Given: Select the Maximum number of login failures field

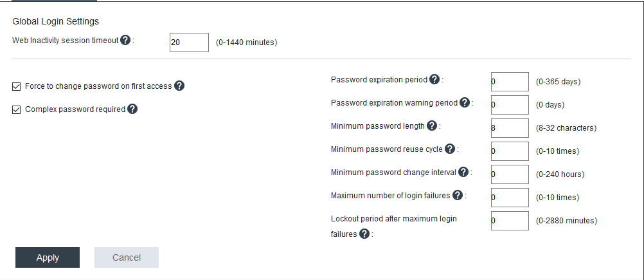Looking at the screenshot, I should [509, 198].
